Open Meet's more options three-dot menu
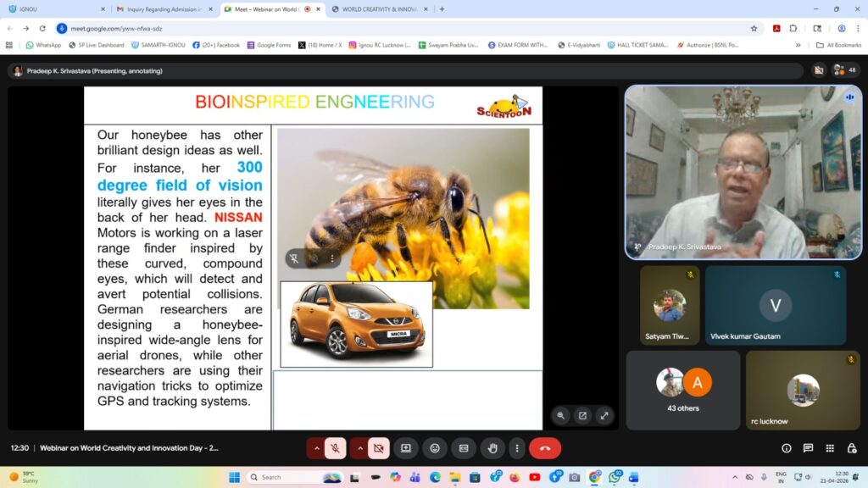This screenshot has height=488, width=868. point(516,448)
